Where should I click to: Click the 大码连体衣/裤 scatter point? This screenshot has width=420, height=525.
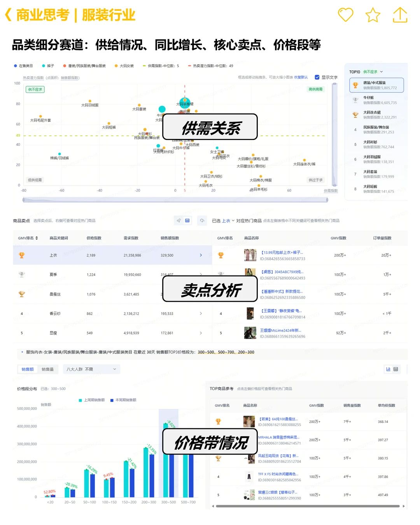tap(304, 160)
